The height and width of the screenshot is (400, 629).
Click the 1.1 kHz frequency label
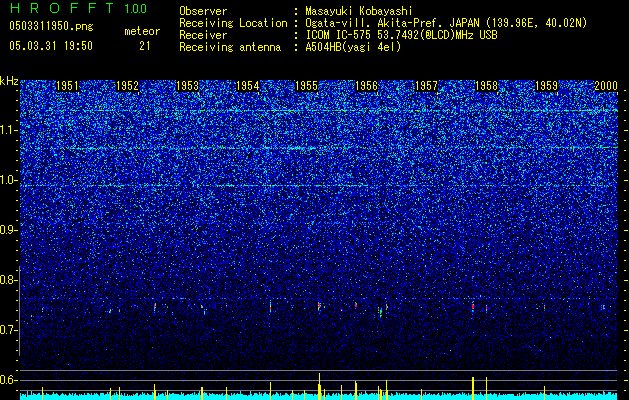pos(9,130)
